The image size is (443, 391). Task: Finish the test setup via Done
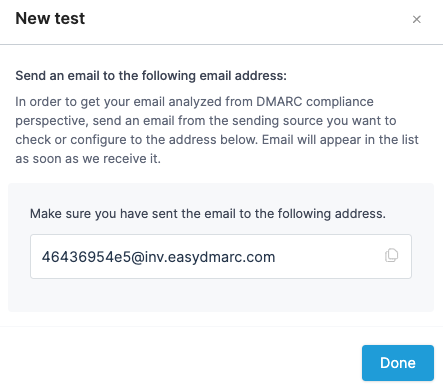pos(398,363)
